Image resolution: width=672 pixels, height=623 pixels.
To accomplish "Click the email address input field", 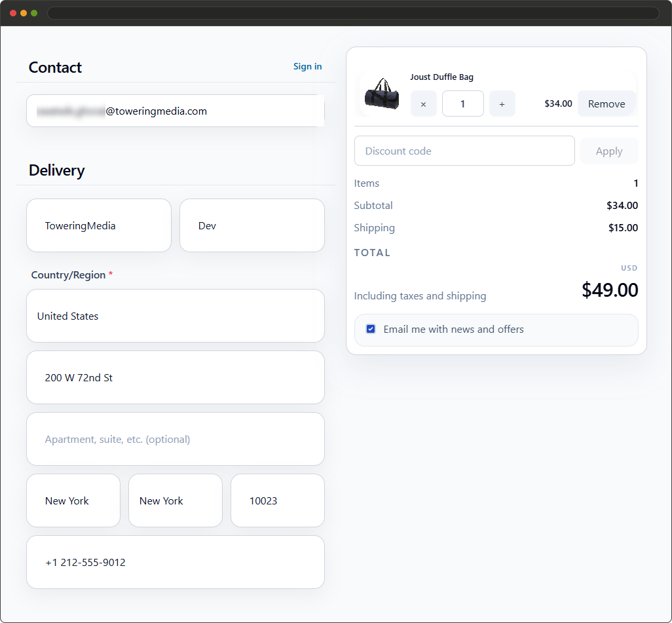I will (176, 111).
